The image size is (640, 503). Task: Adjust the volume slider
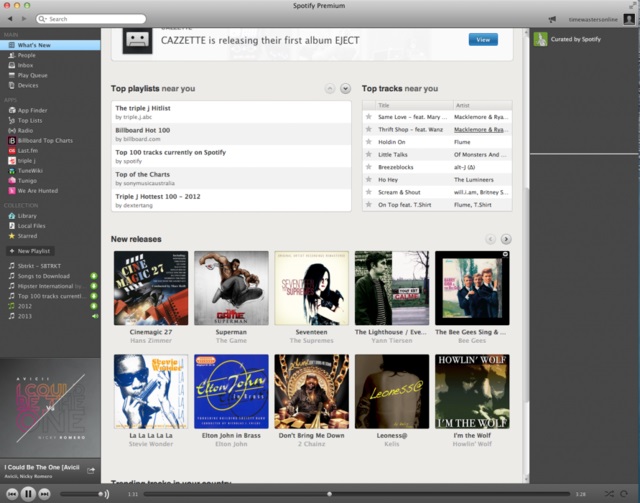82,493
